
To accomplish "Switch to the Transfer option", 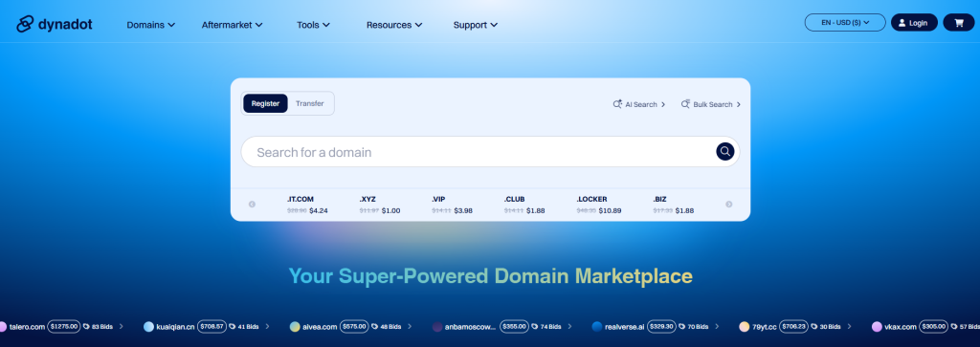I will pos(310,103).
